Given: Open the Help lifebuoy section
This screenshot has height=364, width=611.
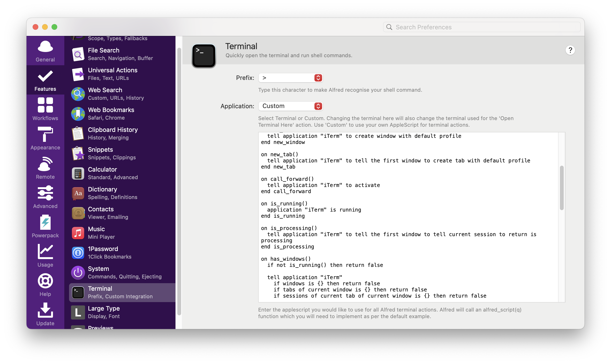Looking at the screenshot, I should pyautogui.click(x=45, y=285).
